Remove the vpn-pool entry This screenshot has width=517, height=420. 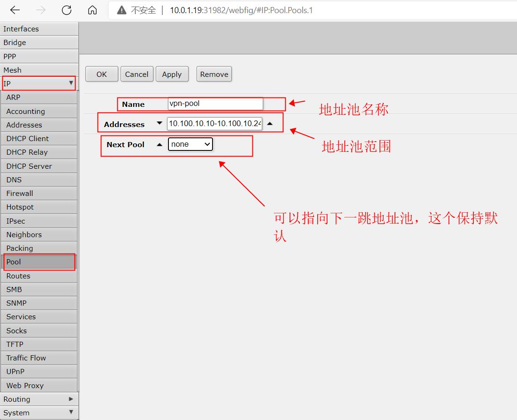pos(214,74)
